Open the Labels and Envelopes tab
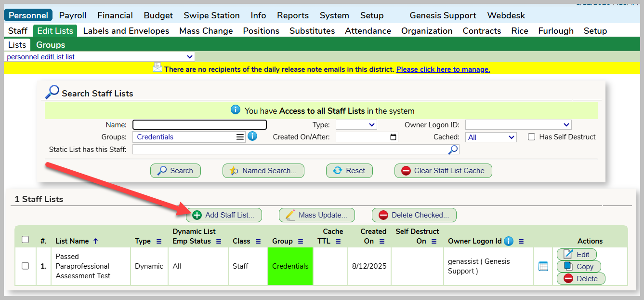 pos(126,31)
